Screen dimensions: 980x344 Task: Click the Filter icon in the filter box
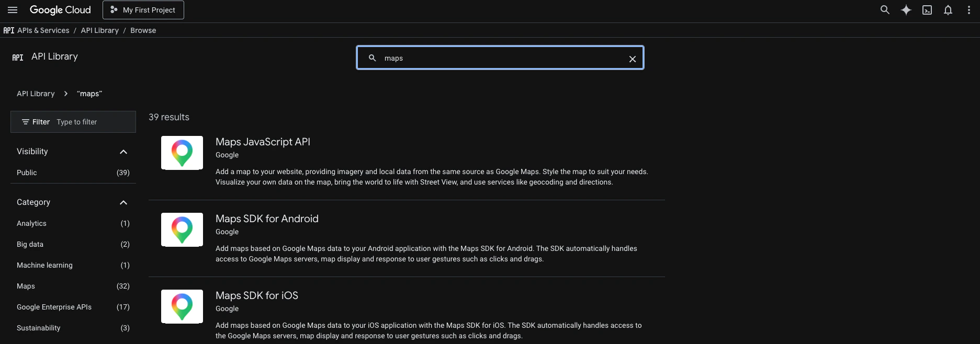point(25,122)
